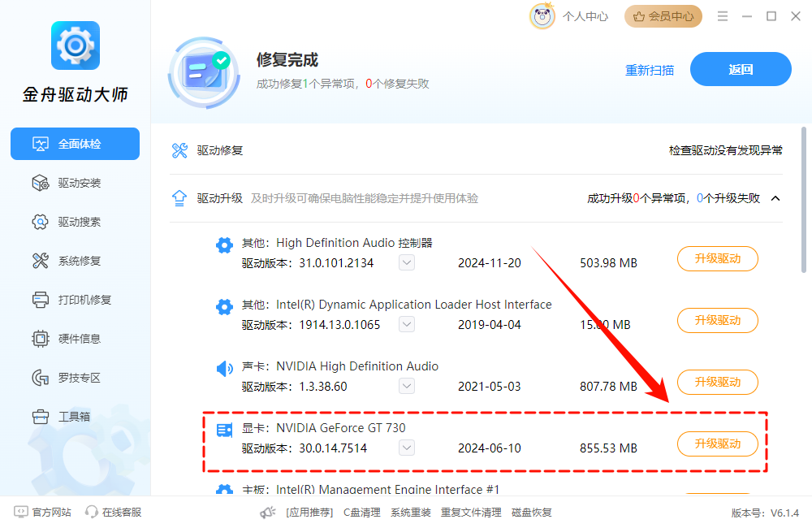Launch C盘清理 from the bottom bar
The width and height of the screenshot is (812, 528).
tap(361, 513)
